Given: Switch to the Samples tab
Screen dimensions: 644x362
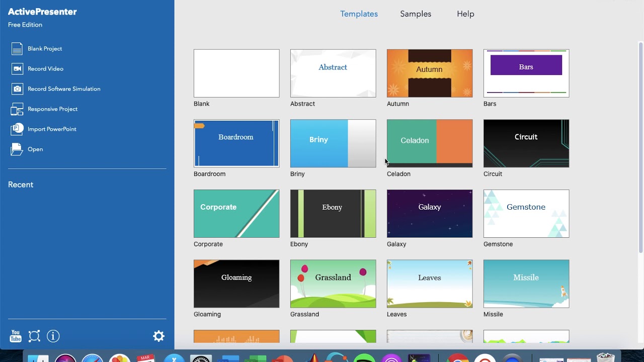Looking at the screenshot, I should point(416,14).
